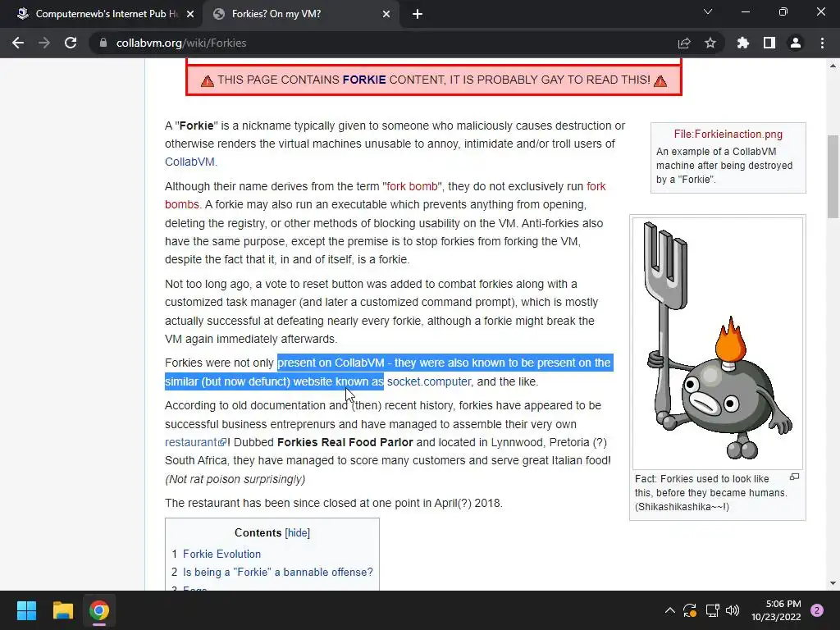Enlarge the thumbnail via the magnify icon
This screenshot has width=840, height=630.
click(x=794, y=477)
